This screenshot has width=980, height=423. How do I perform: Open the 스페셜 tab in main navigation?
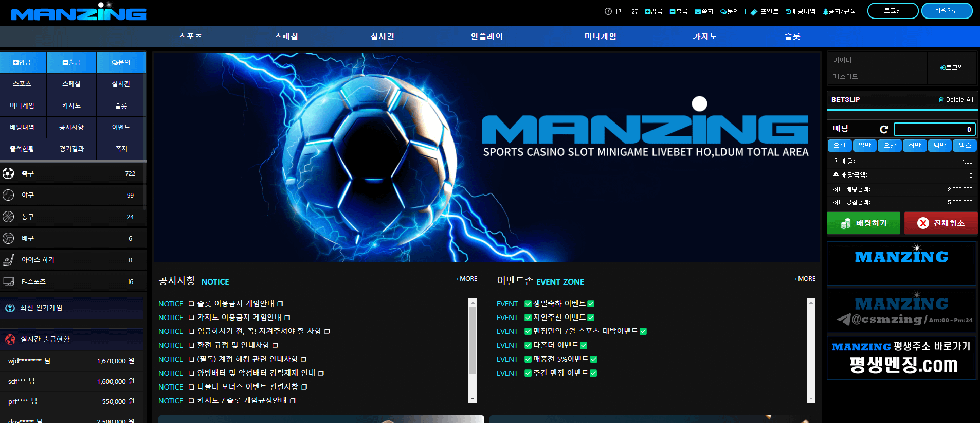coord(286,36)
